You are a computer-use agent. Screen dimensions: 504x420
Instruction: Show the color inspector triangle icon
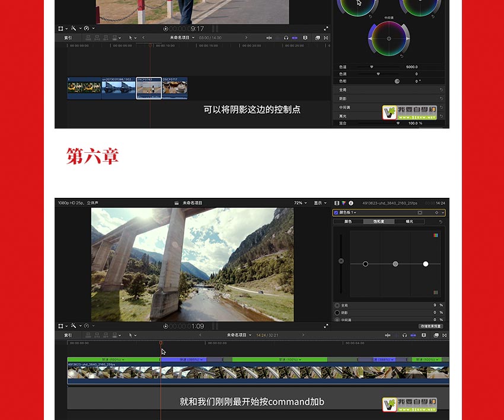click(x=343, y=203)
